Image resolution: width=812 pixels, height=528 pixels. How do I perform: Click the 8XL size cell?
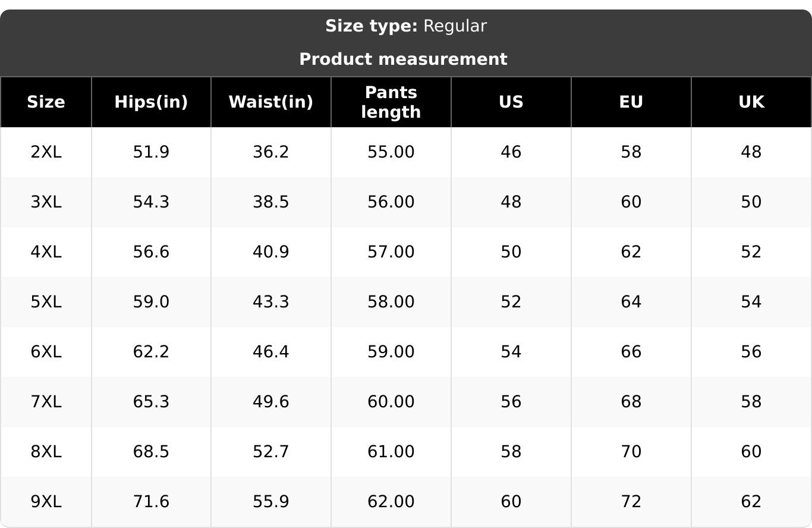(46, 452)
